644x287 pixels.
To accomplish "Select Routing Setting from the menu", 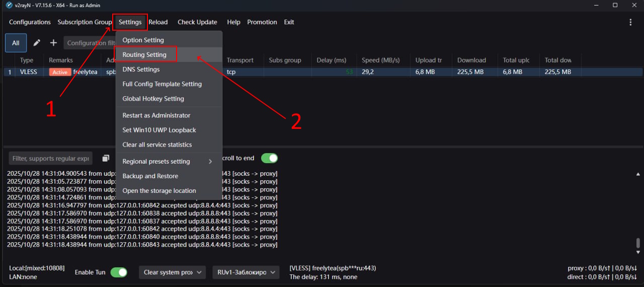I will click(146, 54).
